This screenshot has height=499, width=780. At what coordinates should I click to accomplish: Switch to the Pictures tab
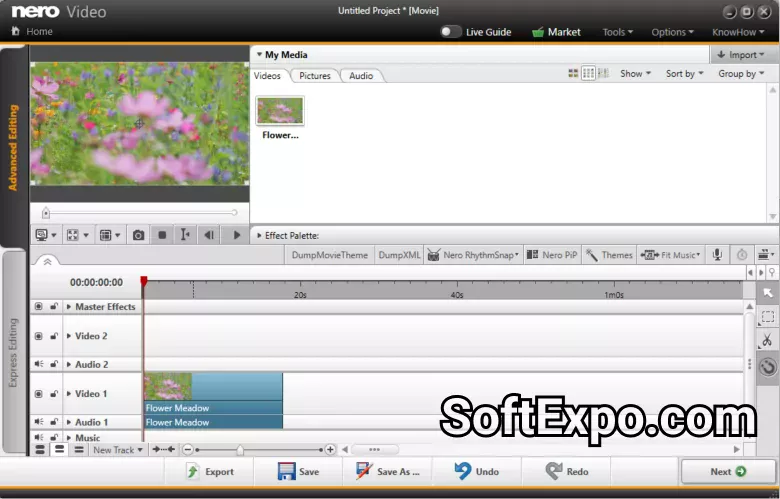314,76
